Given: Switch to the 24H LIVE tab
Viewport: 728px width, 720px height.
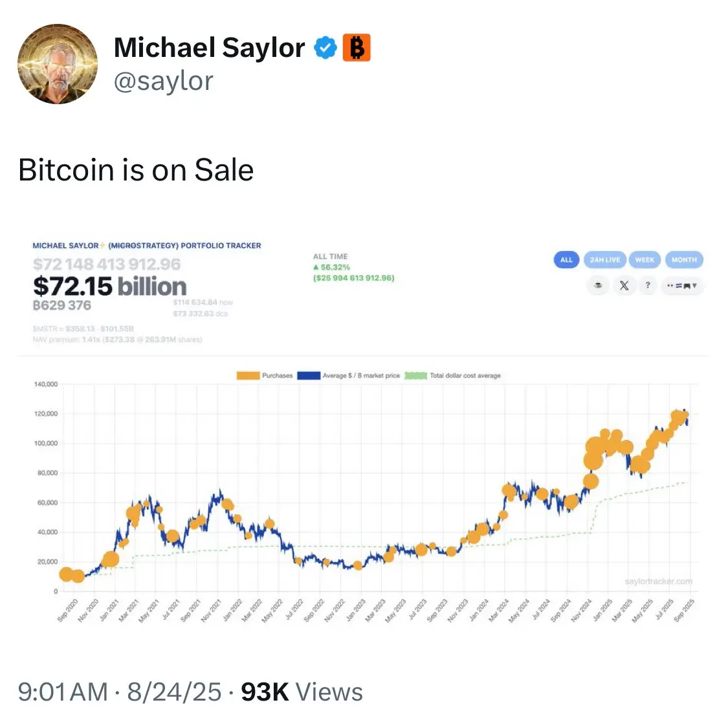Looking at the screenshot, I should pyautogui.click(x=605, y=259).
